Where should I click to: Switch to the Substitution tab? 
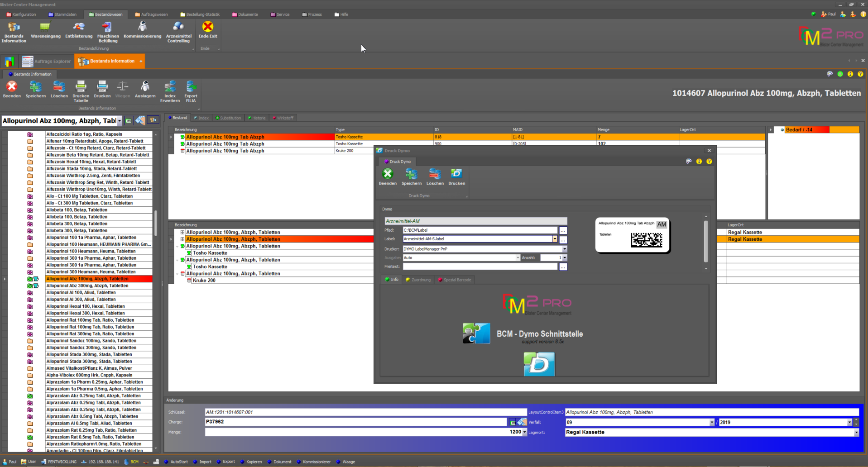(228, 118)
